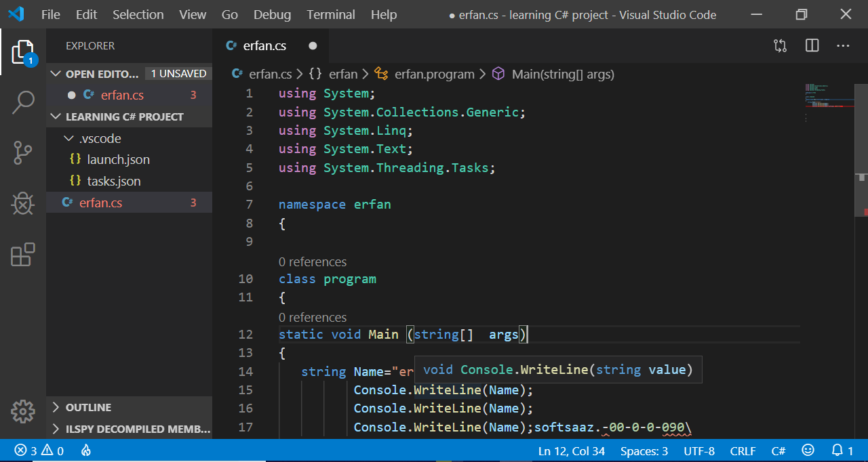The height and width of the screenshot is (462, 868).
Task: Open the File menu
Action: [x=50, y=14]
